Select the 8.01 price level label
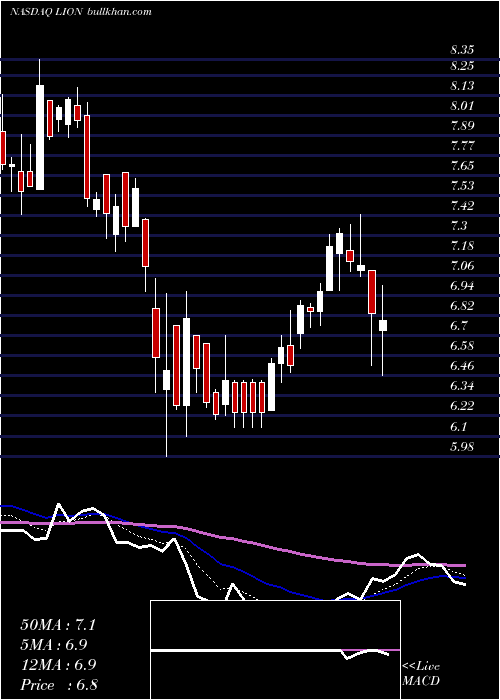 pyautogui.click(x=462, y=106)
